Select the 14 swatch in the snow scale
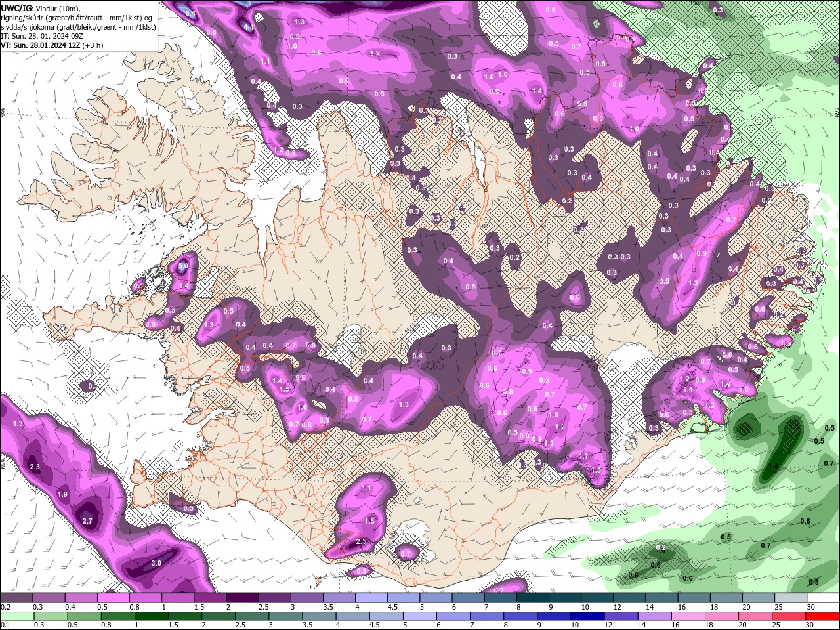 point(661,598)
